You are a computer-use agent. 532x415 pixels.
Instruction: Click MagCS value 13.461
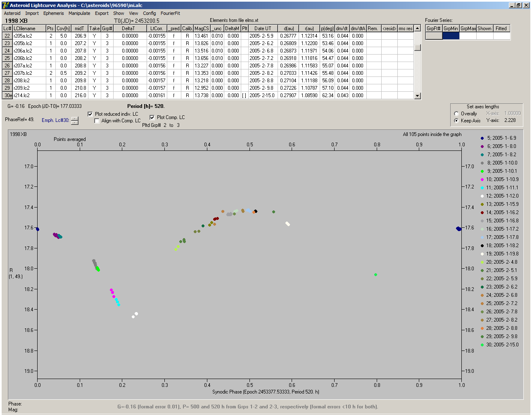[x=202, y=36]
